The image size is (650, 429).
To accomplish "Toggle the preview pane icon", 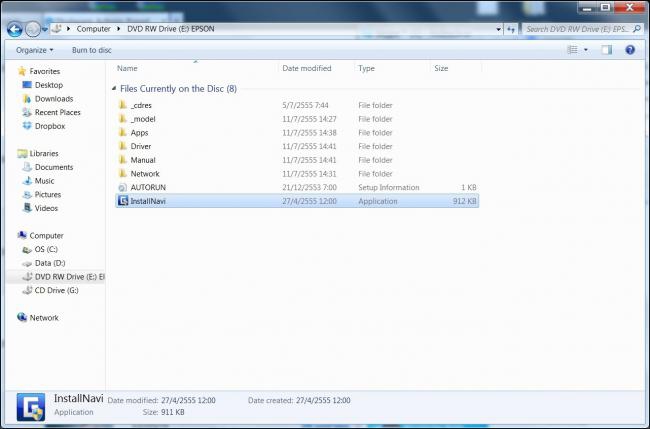I will point(606,50).
